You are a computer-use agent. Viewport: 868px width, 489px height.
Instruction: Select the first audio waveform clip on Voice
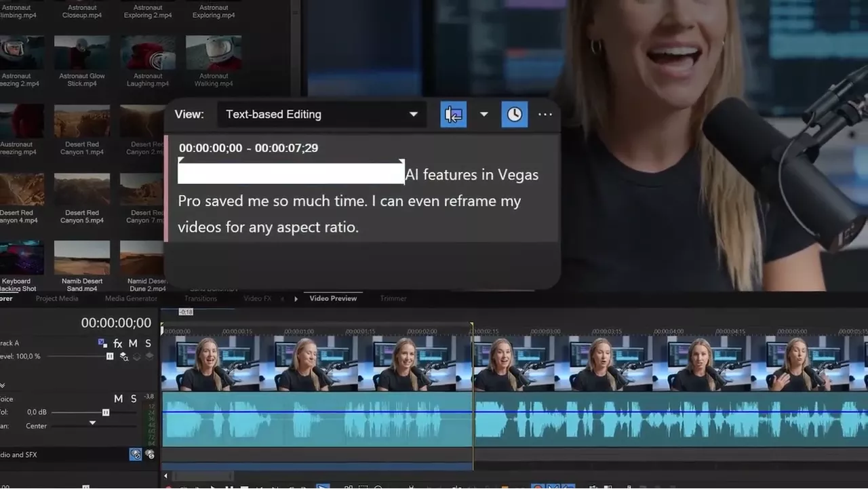point(317,419)
